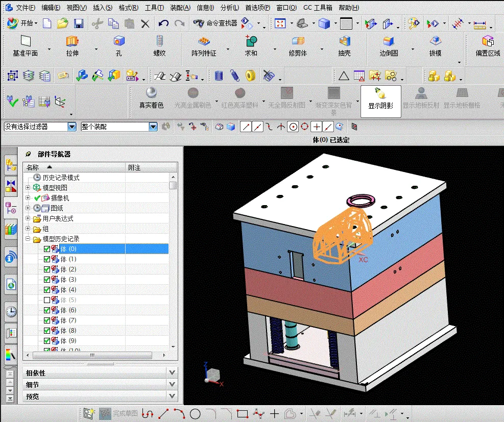Click the orange highlighted body in viewport
This screenshot has height=422, width=504.
tap(342, 236)
